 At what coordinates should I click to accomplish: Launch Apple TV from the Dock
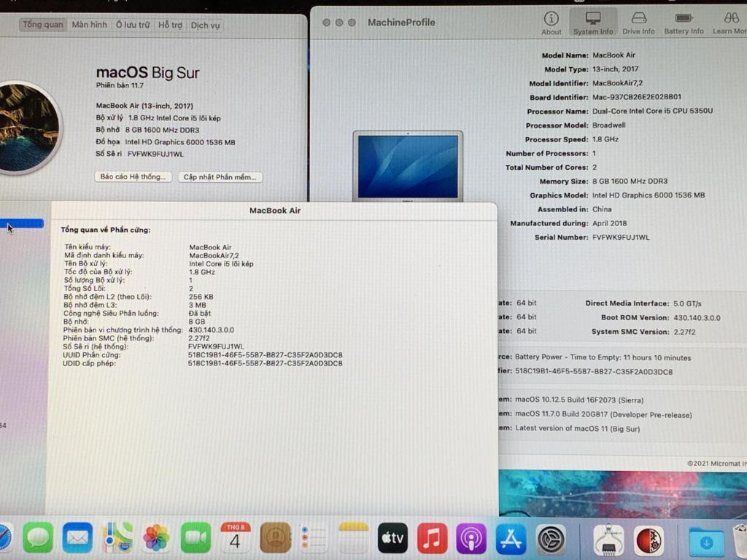pyautogui.click(x=392, y=538)
